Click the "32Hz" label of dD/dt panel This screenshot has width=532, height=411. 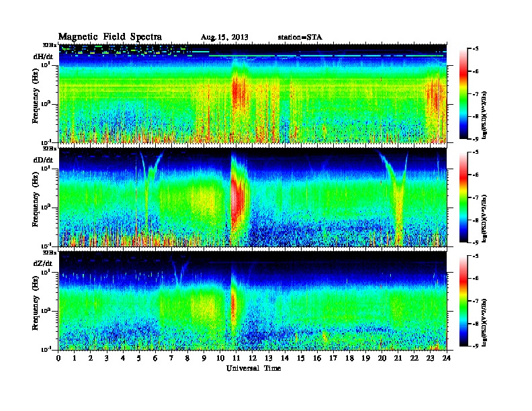(x=50, y=148)
